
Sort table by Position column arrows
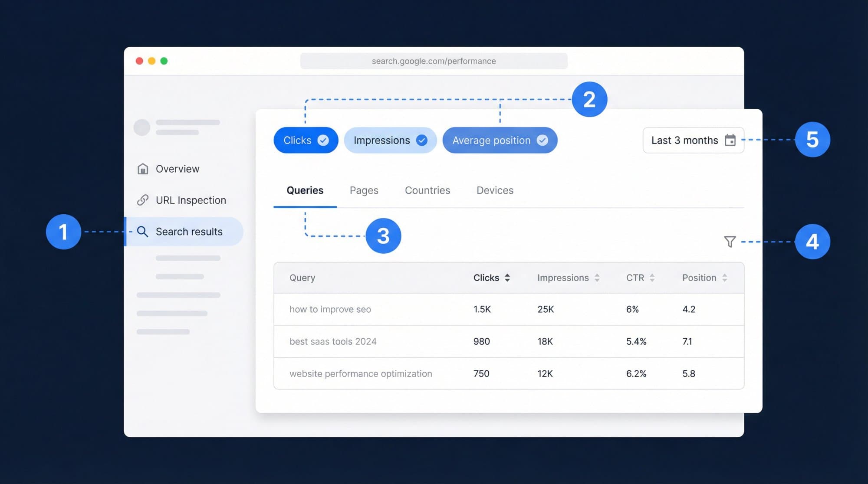tap(724, 278)
